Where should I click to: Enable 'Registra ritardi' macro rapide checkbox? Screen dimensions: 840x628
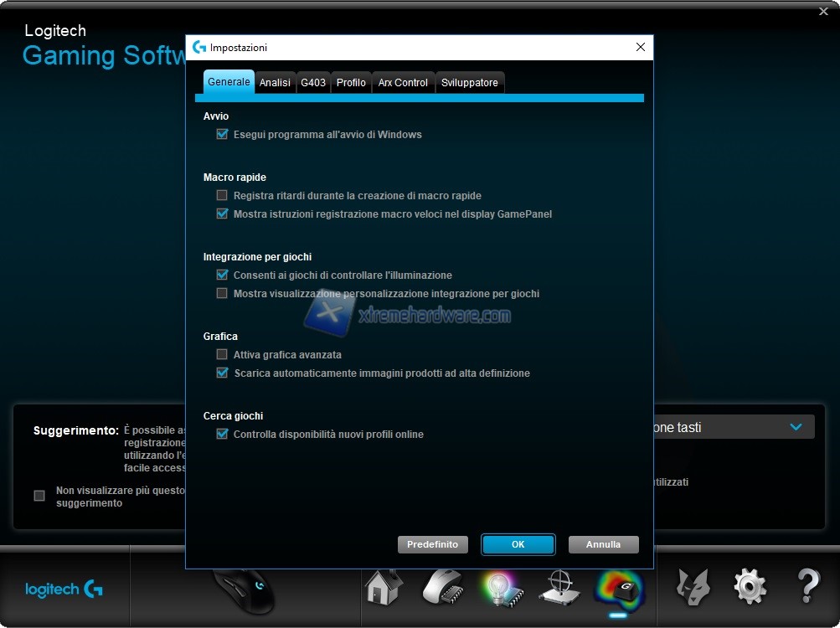point(222,195)
